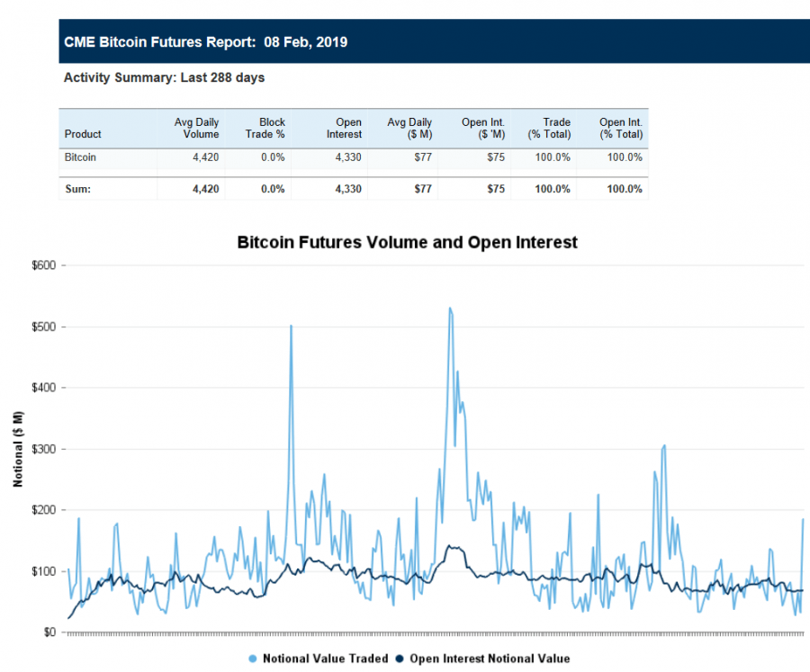
Task: Click the $400 y-axis label
Action: (x=43, y=388)
